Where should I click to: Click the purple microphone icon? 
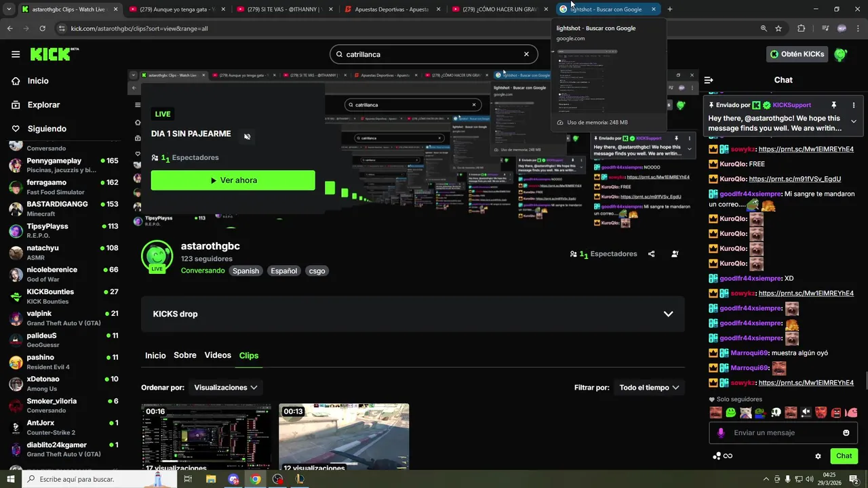pos(721,432)
